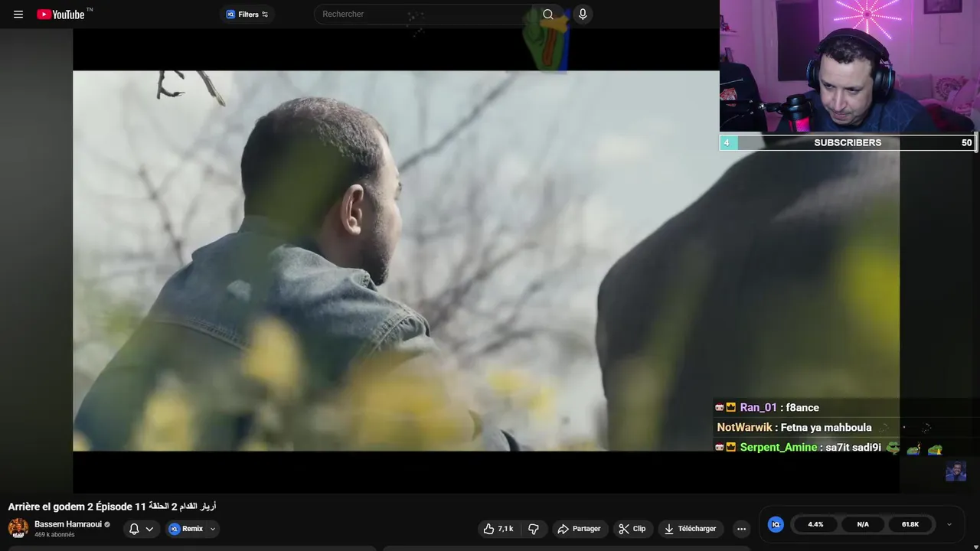The image size is (980, 551).
Task: Open Bassem Hamraoui channel avatar
Action: [18, 528]
